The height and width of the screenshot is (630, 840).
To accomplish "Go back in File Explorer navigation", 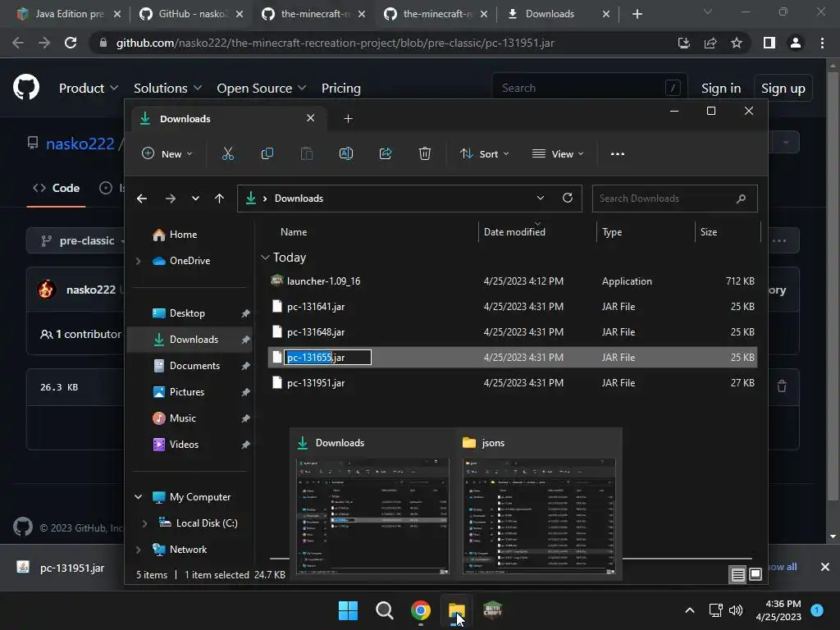I will pos(141,199).
